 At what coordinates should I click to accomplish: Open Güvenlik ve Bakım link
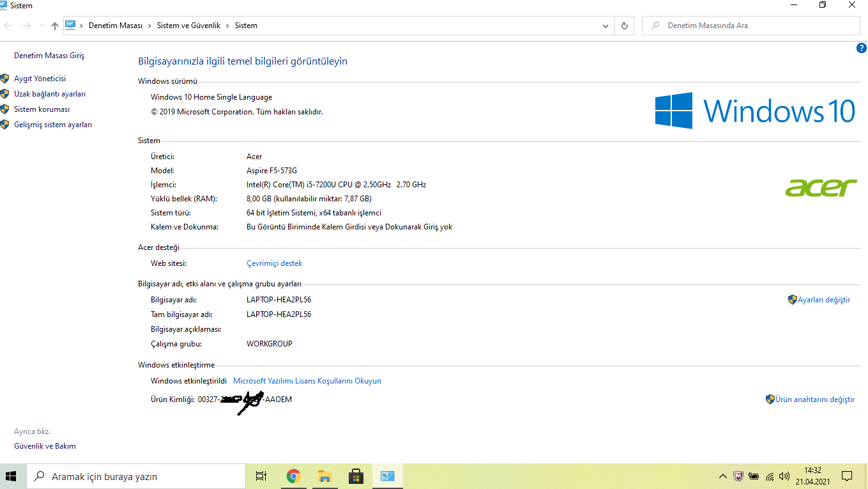(x=45, y=446)
